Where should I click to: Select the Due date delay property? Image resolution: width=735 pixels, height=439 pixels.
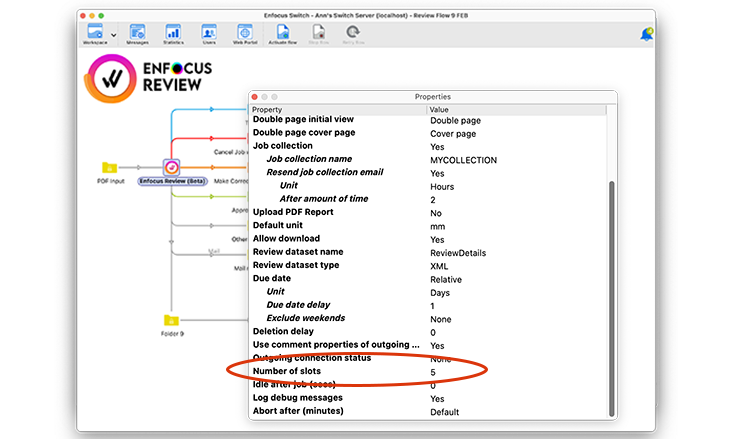tap(298, 305)
